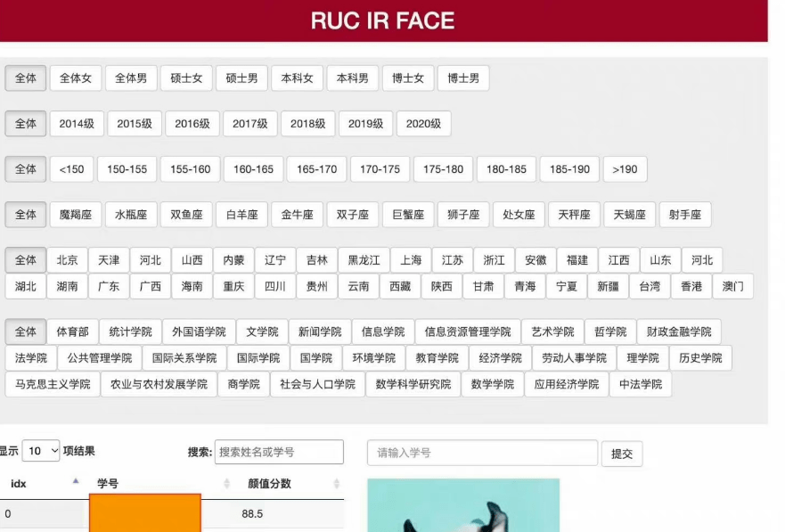Select the 摩羯座 zodiac filter
Viewport: 785px width, 532px height.
click(x=76, y=215)
